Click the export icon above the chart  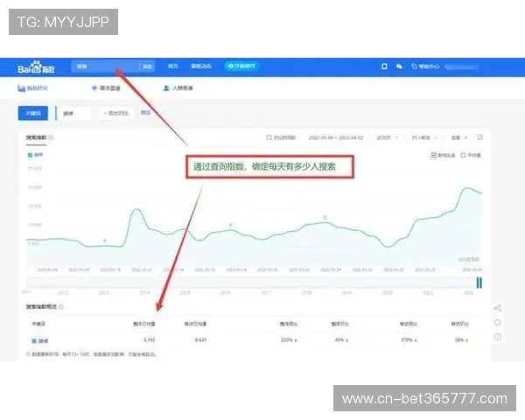(x=479, y=137)
